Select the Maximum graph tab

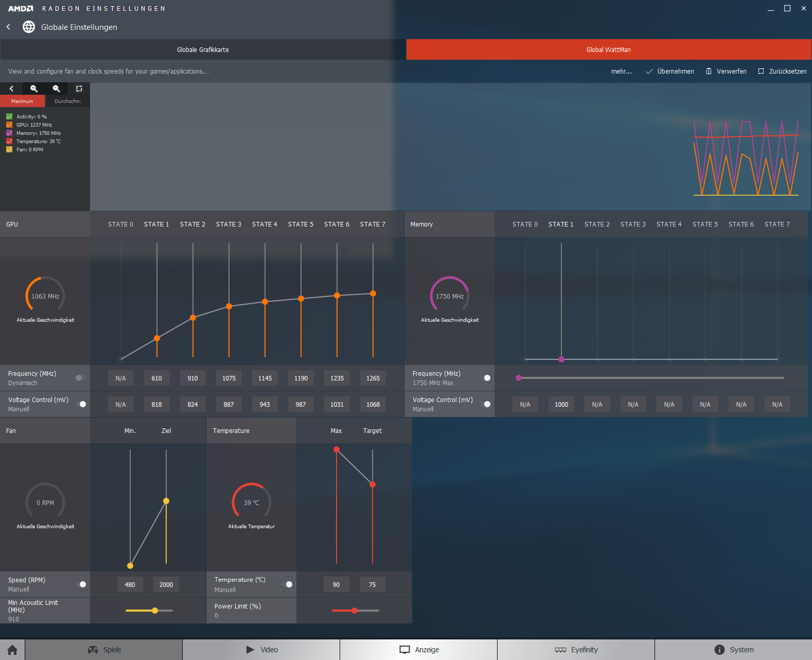(x=22, y=101)
